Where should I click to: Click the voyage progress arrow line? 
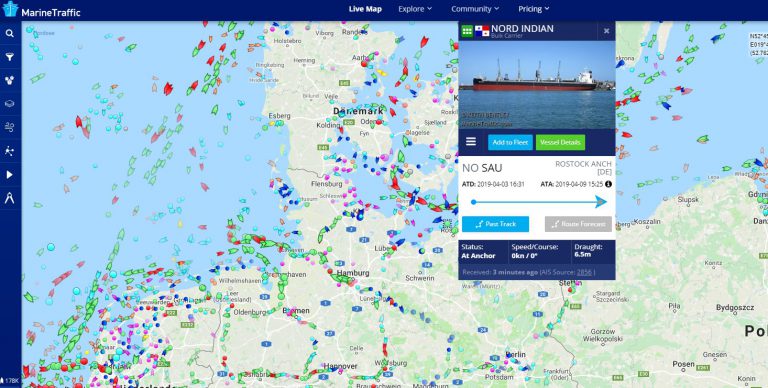point(539,202)
